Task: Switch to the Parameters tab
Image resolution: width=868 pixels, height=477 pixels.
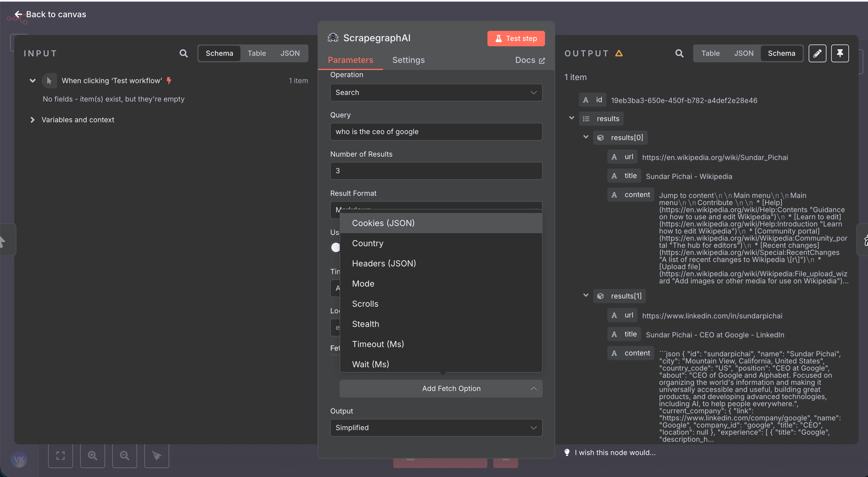Action: pos(350,60)
